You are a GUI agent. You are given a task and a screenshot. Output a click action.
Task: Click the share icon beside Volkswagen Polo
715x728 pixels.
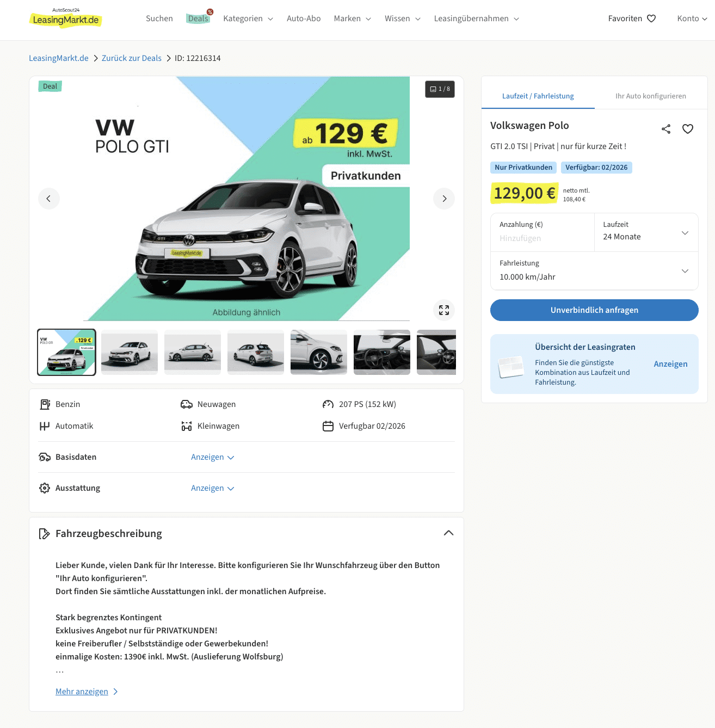pyautogui.click(x=666, y=129)
